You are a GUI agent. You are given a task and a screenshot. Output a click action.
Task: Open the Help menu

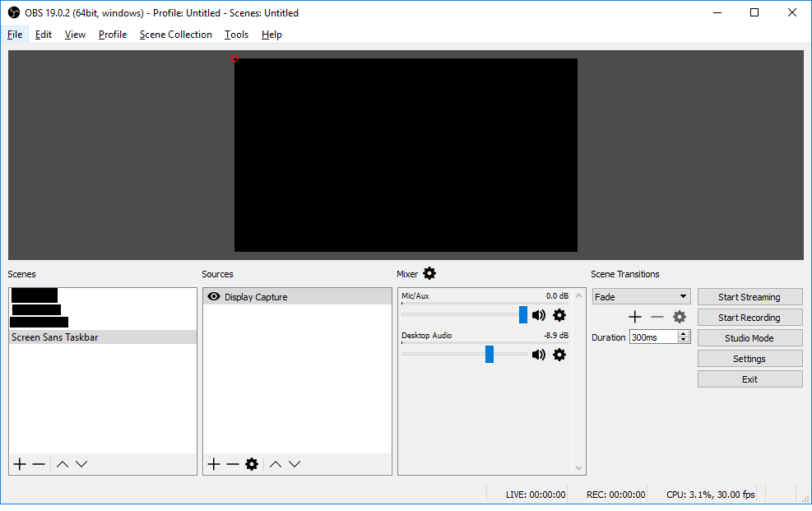pos(271,35)
